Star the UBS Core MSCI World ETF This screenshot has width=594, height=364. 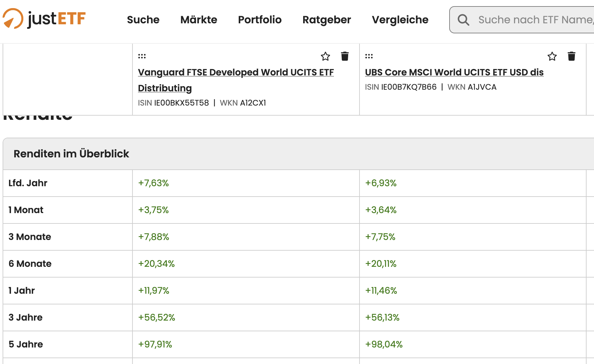click(552, 56)
